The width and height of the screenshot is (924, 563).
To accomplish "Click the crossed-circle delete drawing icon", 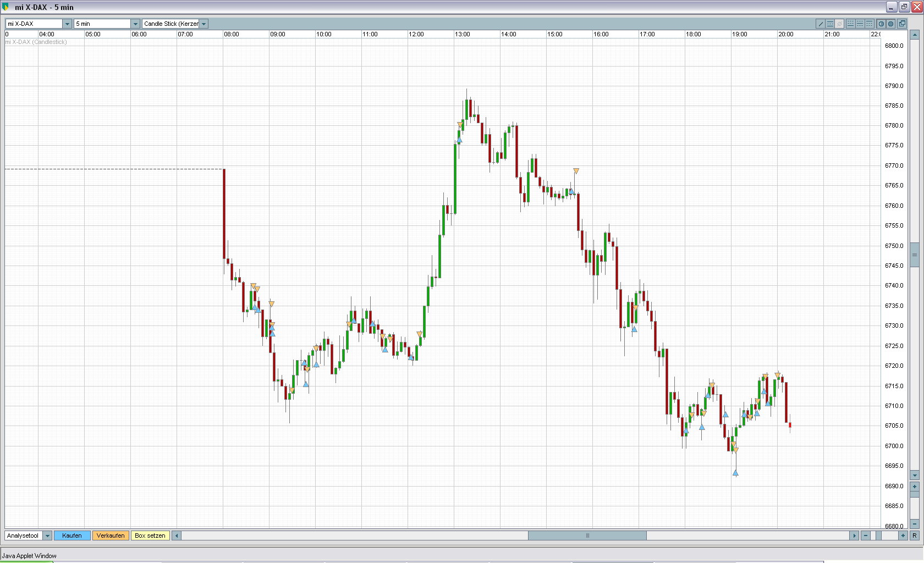I will tap(840, 24).
